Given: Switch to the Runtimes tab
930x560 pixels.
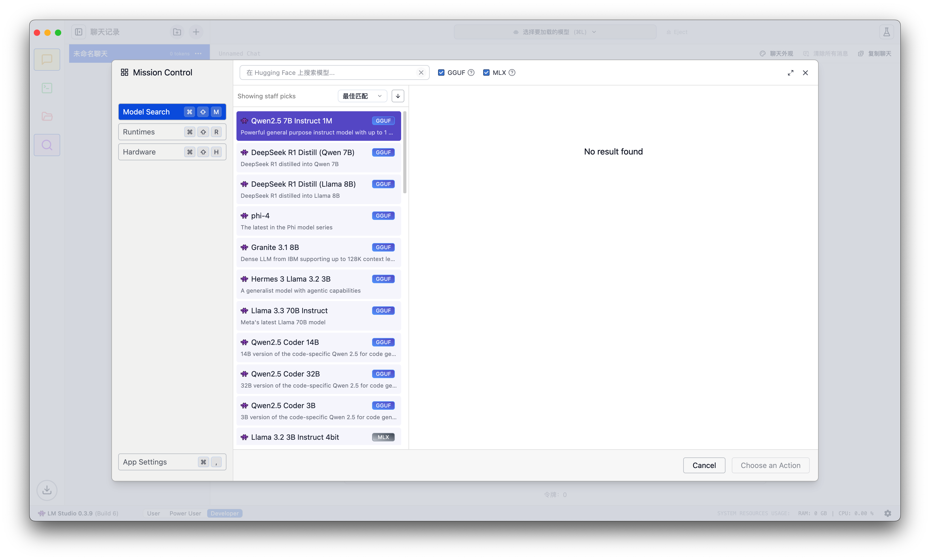Looking at the screenshot, I should 172,132.
